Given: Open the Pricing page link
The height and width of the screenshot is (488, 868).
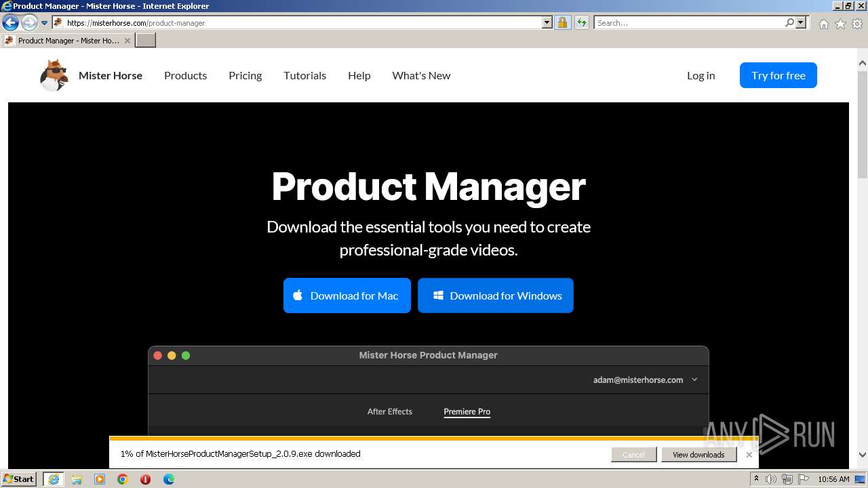Looking at the screenshot, I should [x=245, y=75].
